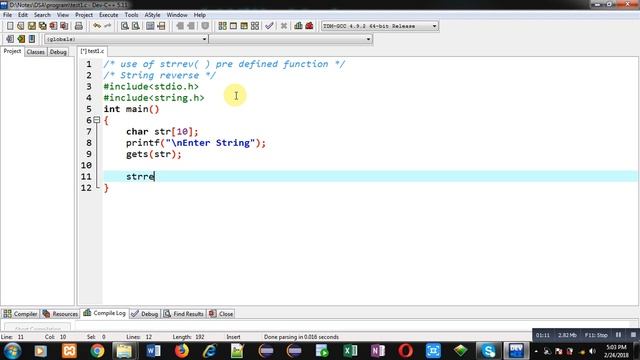Click the Insert icon on second toolbar row
Screen dimensions: 640x360
[x=10, y=39]
